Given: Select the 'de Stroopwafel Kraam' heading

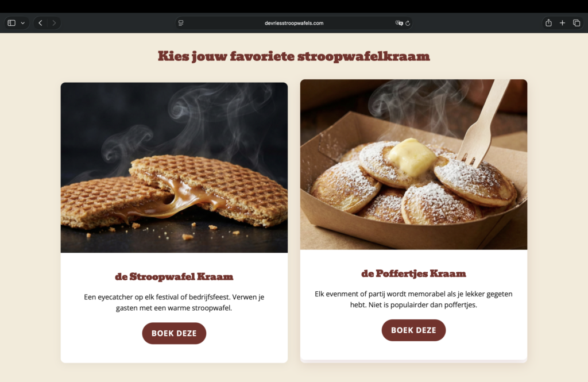Looking at the screenshot, I should tap(174, 277).
